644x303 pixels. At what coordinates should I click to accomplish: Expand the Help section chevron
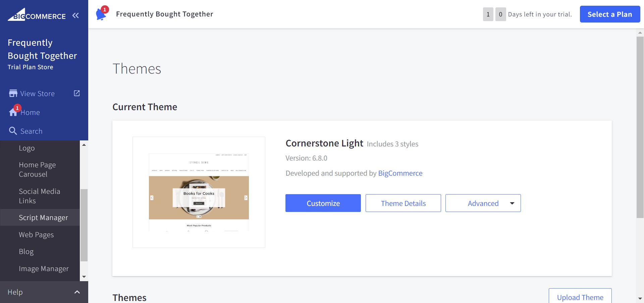point(77,292)
